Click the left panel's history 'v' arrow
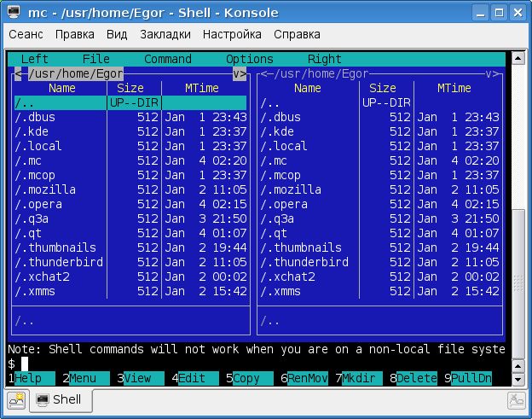532x419 pixels. point(237,74)
